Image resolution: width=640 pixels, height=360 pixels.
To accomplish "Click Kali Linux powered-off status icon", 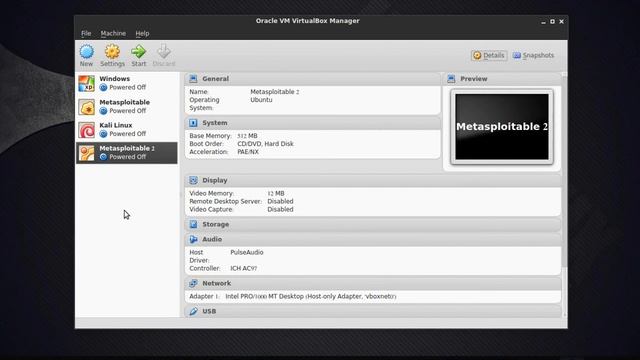I will (x=103, y=134).
